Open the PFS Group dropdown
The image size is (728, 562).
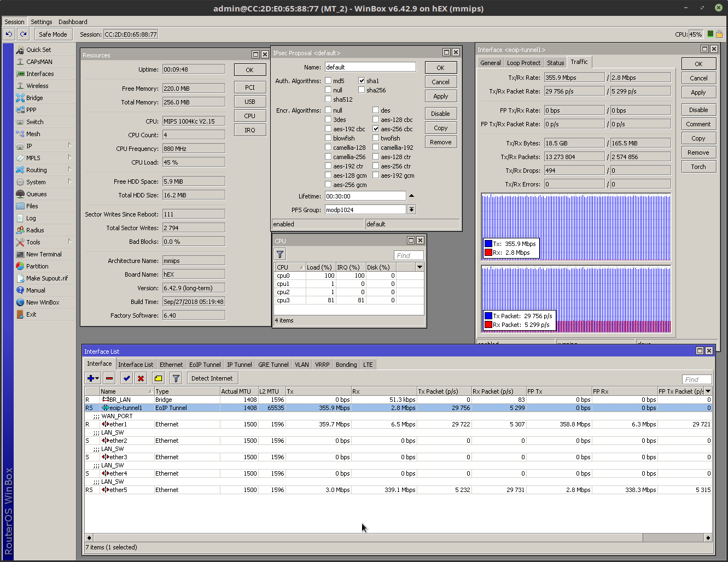[411, 210]
